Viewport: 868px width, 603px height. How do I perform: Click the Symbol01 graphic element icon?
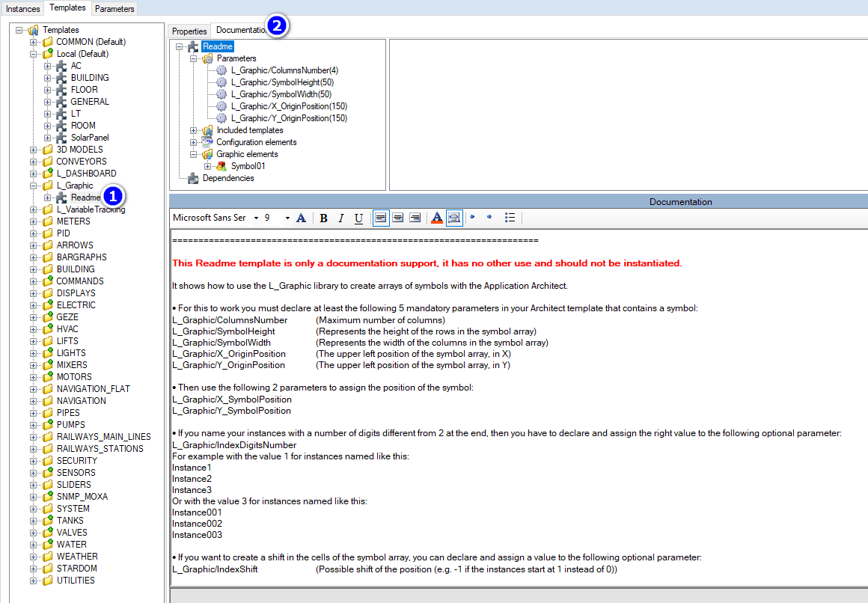coord(221,166)
